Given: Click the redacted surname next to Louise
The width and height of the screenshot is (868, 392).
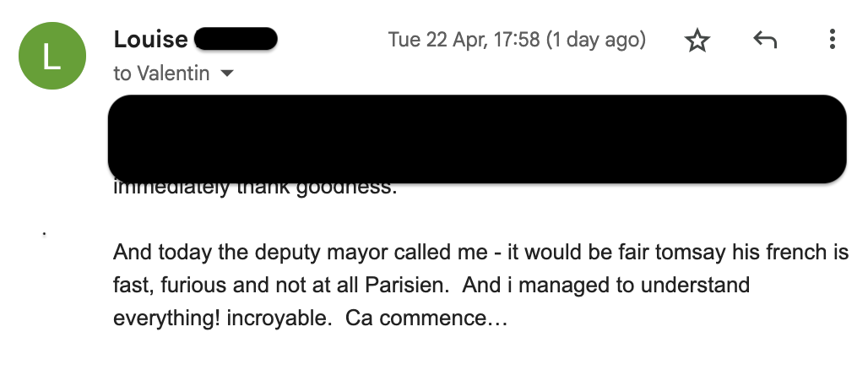Looking at the screenshot, I should [236, 39].
